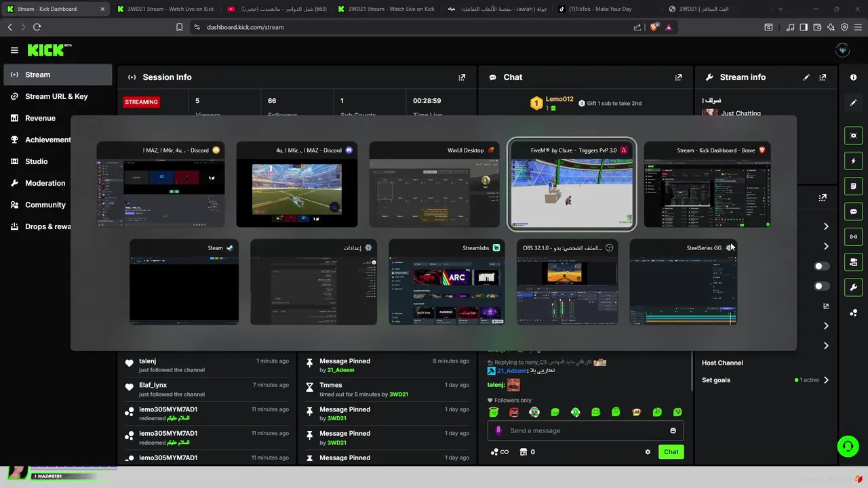Open Stream URL & Key page
Screen dimensions: 868x488
click(58, 96)
